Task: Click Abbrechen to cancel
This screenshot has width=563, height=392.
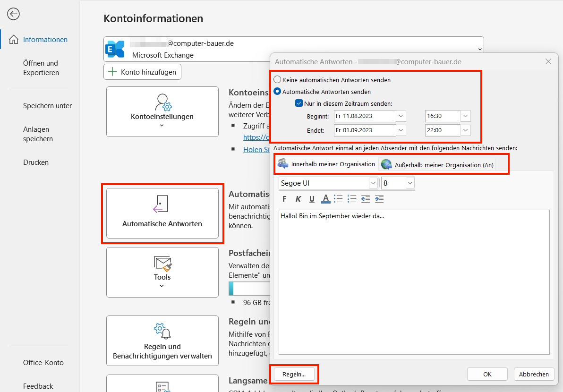Action: point(534,375)
